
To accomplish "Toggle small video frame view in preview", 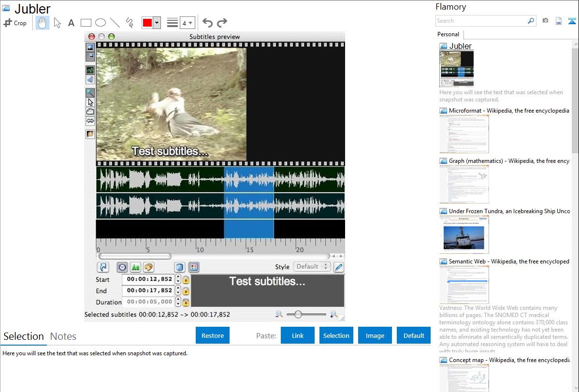I will [90, 57].
